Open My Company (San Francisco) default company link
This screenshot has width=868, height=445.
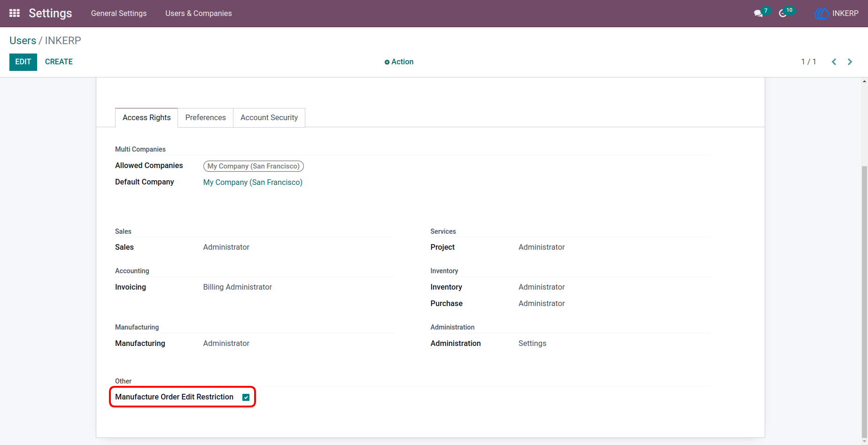click(253, 182)
